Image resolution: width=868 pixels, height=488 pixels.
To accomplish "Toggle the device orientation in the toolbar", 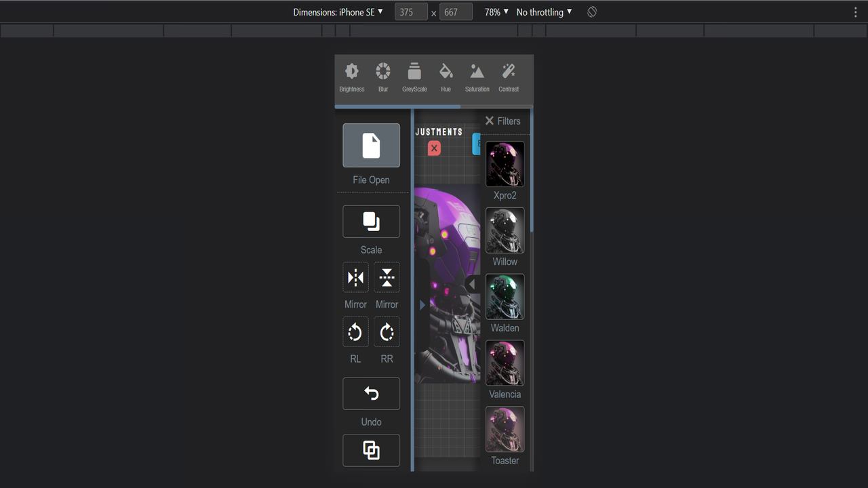I will (591, 12).
